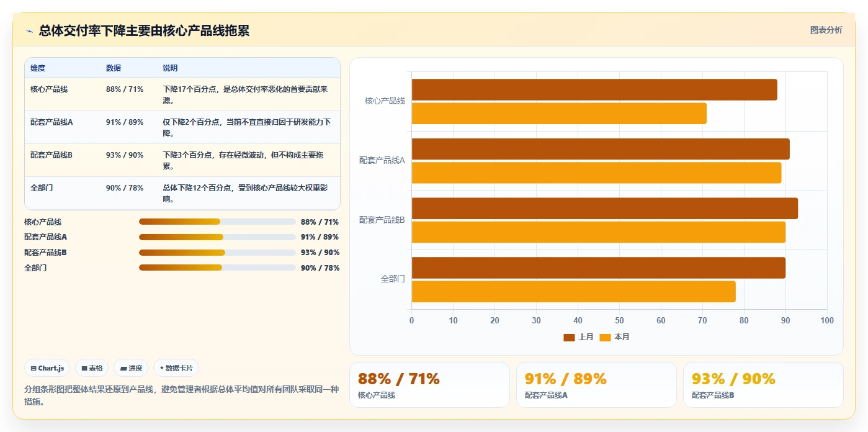Click the description starting 仅下降2个百分点
The width and height of the screenshot is (868, 432).
[x=247, y=128]
